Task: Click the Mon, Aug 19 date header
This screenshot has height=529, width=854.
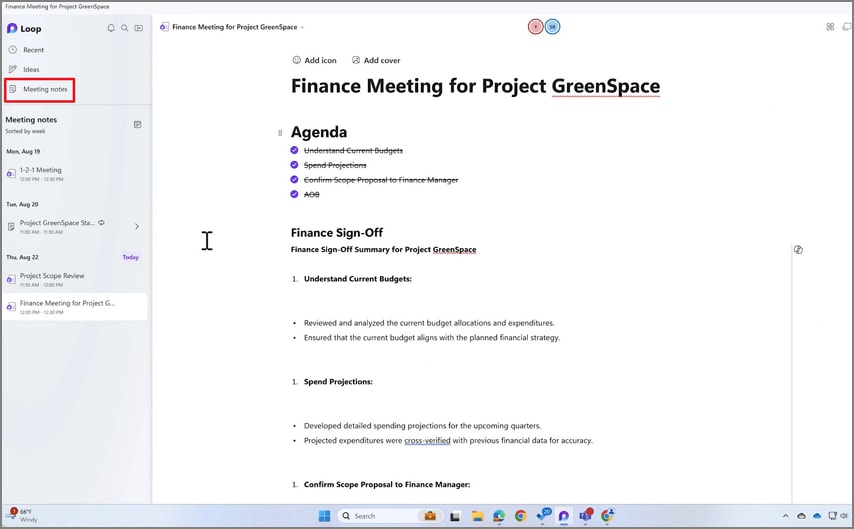Action: pos(23,151)
